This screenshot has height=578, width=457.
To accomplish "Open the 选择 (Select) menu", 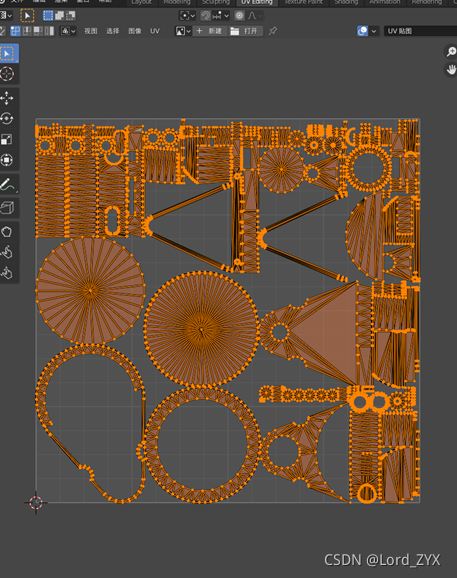I will (113, 31).
